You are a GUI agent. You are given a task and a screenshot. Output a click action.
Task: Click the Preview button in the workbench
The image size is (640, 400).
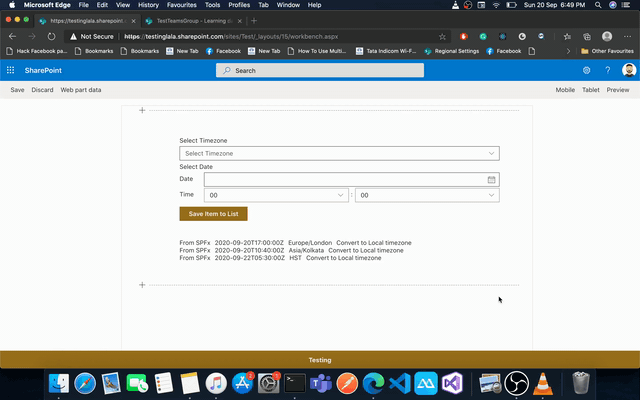tap(618, 90)
